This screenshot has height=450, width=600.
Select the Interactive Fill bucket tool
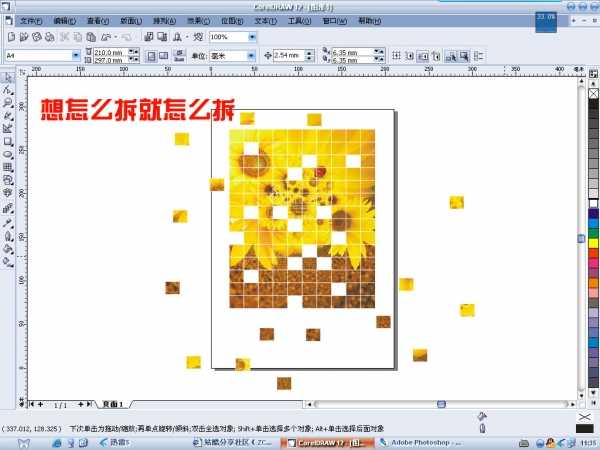click(x=8, y=248)
